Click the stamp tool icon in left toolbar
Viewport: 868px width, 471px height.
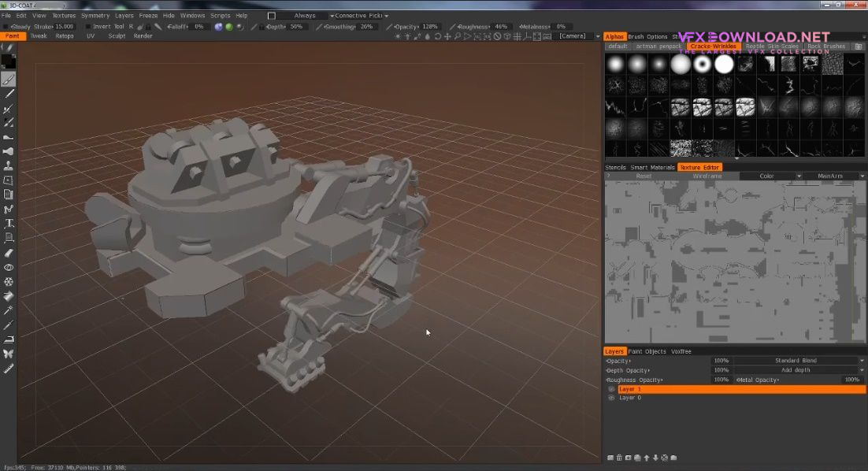click(x=9, y=166)
